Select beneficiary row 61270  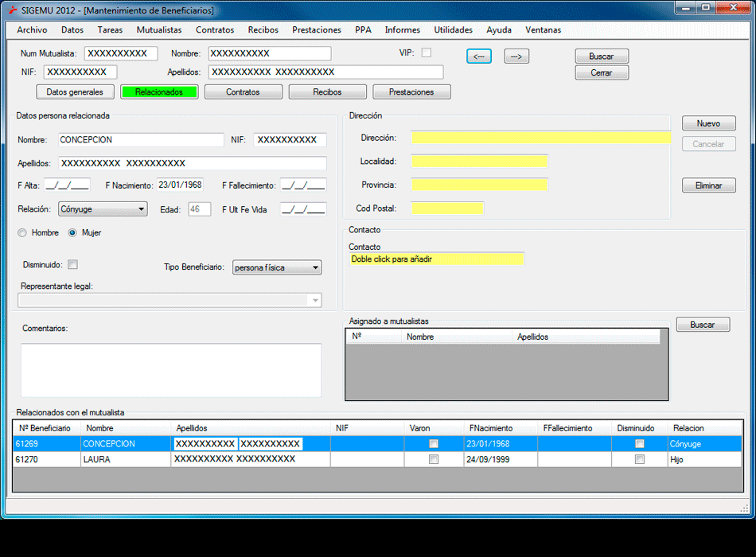pyautogui.click(x=377, y=460)
